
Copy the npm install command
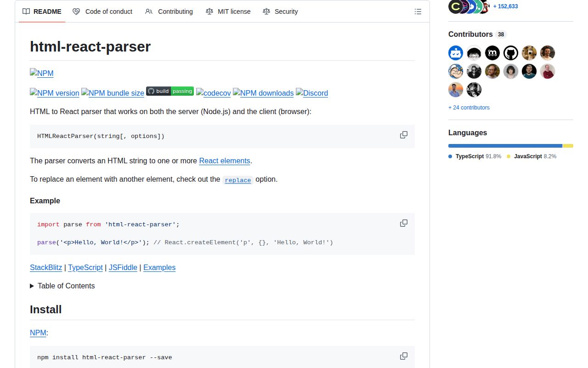pyautogui.click(x=404, y=356)
